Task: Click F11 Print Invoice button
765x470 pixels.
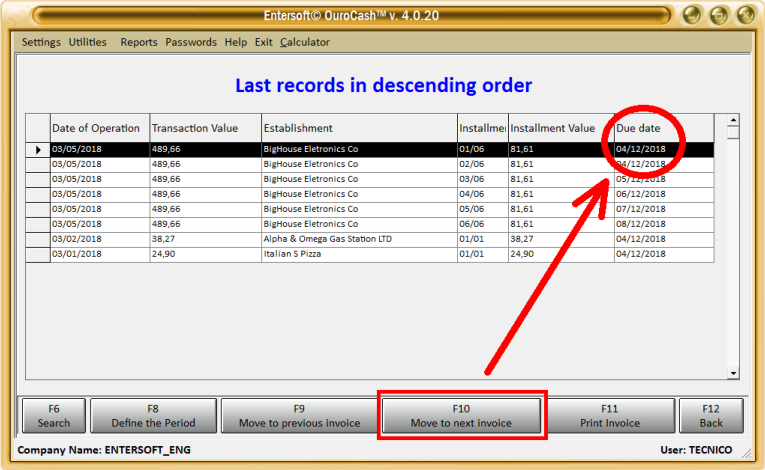Action: pyautogui.click(x=610, y=416)
